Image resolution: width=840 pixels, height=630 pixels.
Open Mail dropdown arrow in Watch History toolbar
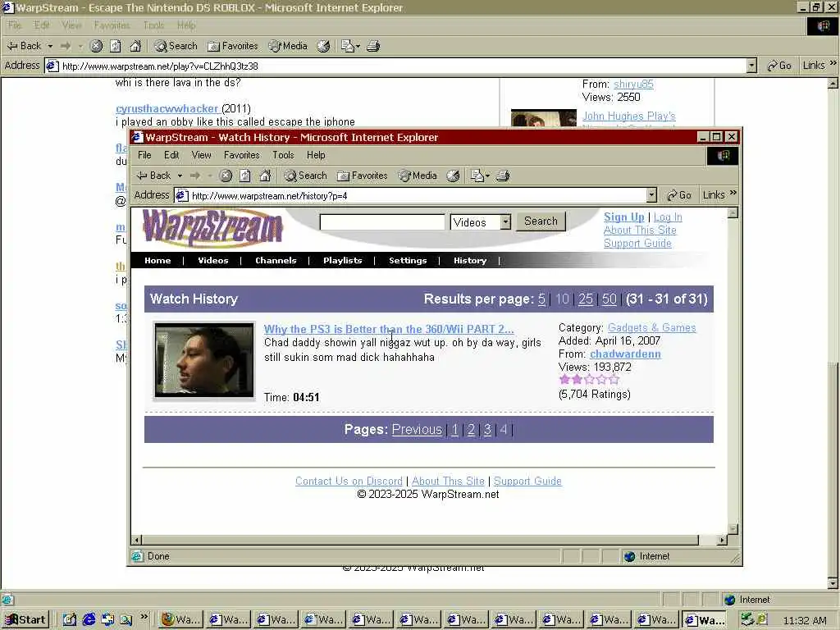pyautogui.click(x=487, y=176)
